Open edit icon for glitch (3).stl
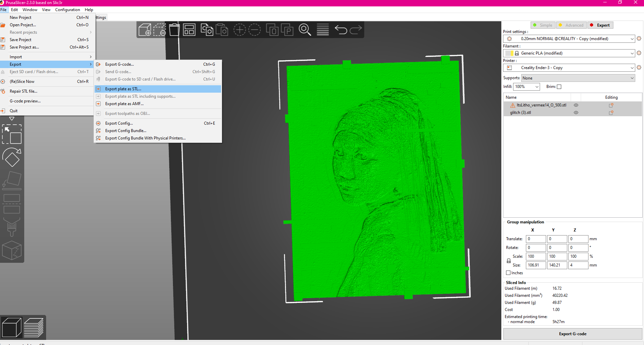The width and height of the screenshot is (644, 345). (611, 113)
